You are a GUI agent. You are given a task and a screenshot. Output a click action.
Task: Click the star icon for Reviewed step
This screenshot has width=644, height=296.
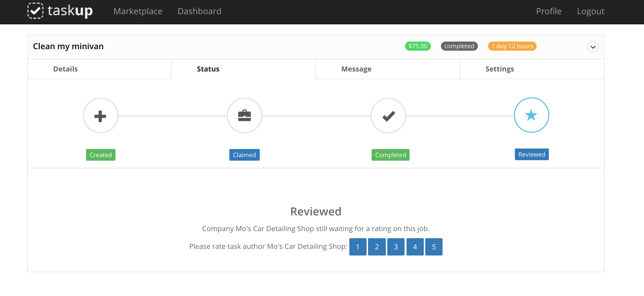pos(531,115)
